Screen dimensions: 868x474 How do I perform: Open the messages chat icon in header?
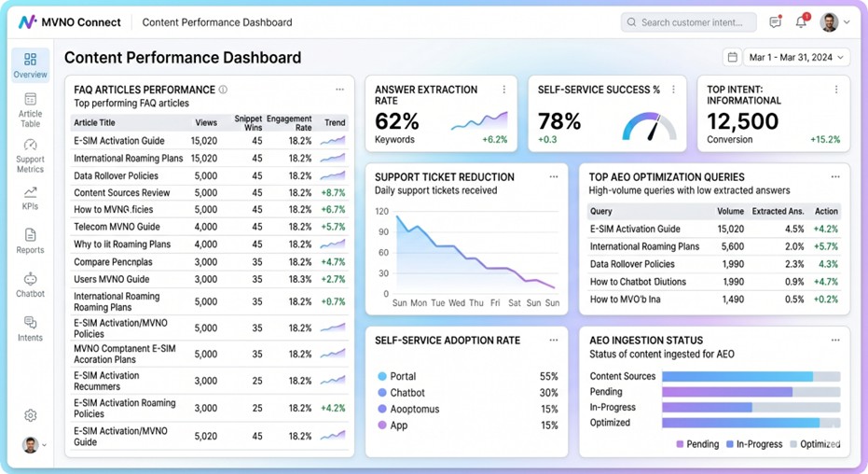click(x=776, y=22)
